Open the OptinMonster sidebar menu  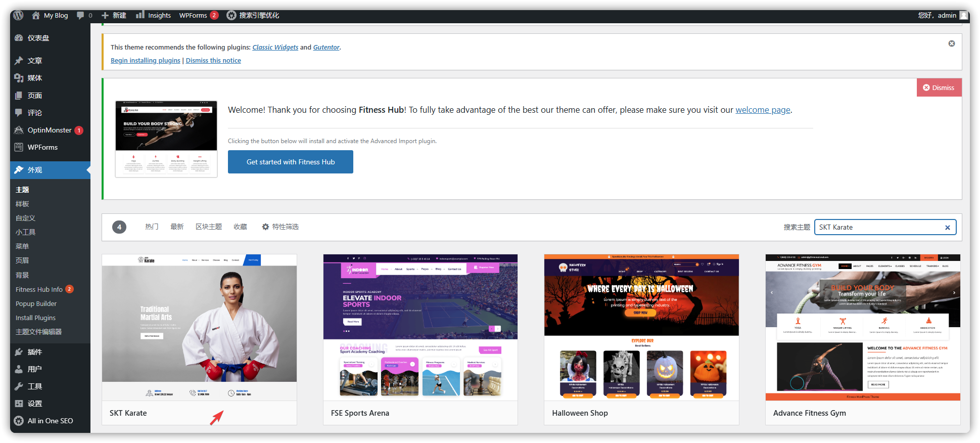[49, 130]
